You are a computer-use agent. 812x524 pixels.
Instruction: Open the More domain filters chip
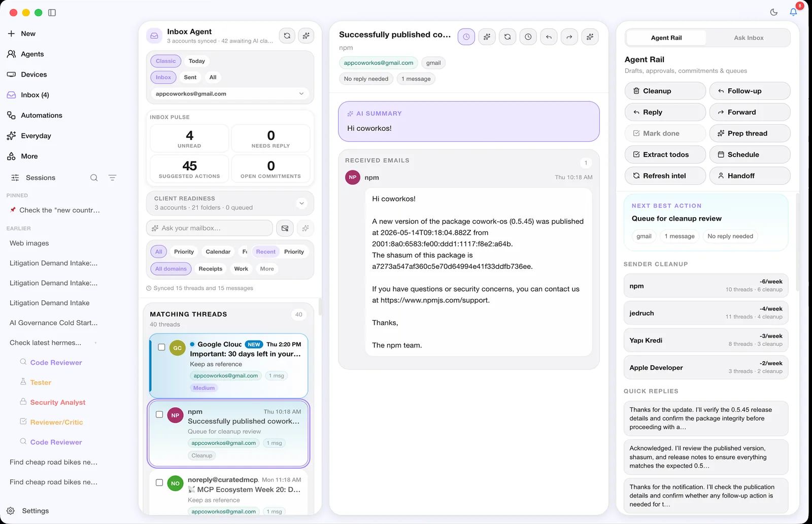pyautogui.click(x=267, y=269)
